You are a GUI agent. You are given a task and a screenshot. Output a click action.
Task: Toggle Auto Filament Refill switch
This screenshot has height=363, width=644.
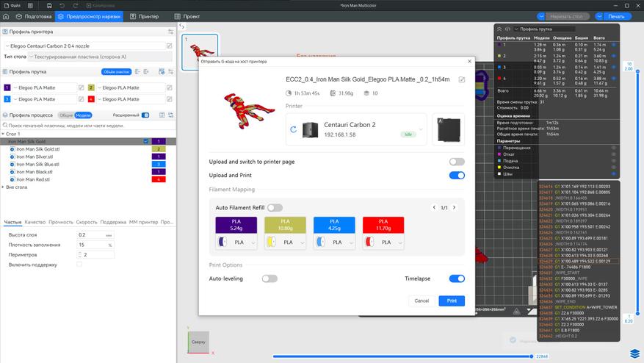pyautogui.click(x=275, y=208)
